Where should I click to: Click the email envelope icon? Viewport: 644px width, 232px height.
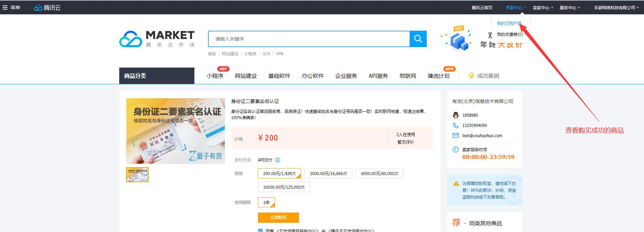coord(456,135)
